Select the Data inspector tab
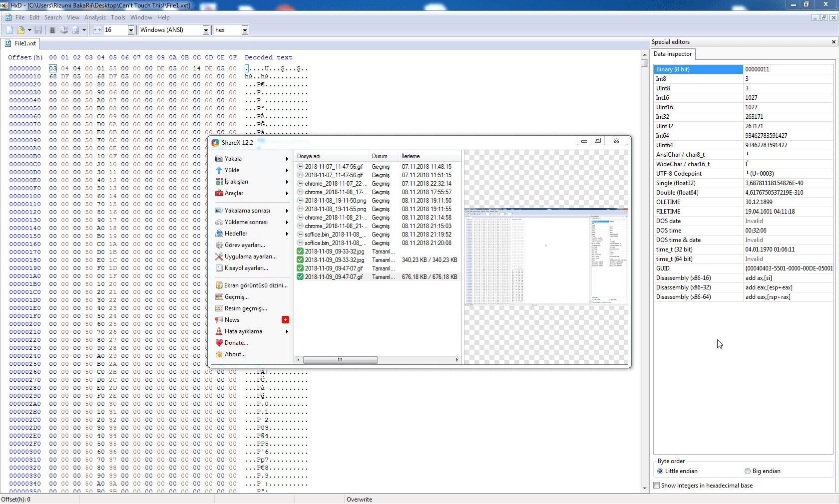 click(673, 54)
